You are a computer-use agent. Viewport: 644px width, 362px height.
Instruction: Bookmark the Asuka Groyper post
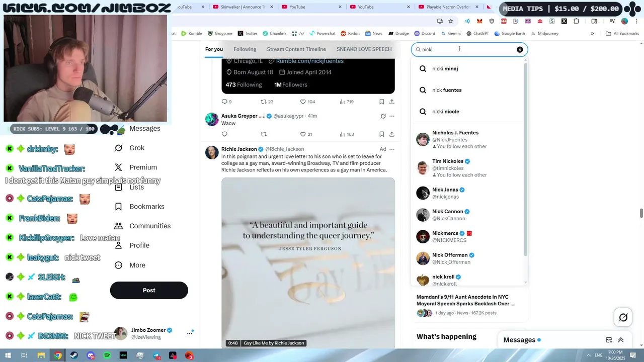382,134
